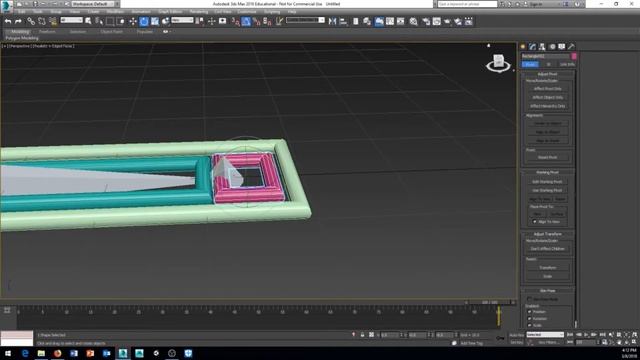This screenshot has width=640, height=360.
Task: Toggle Percent Snap
Action: click(x=256, y=21)
